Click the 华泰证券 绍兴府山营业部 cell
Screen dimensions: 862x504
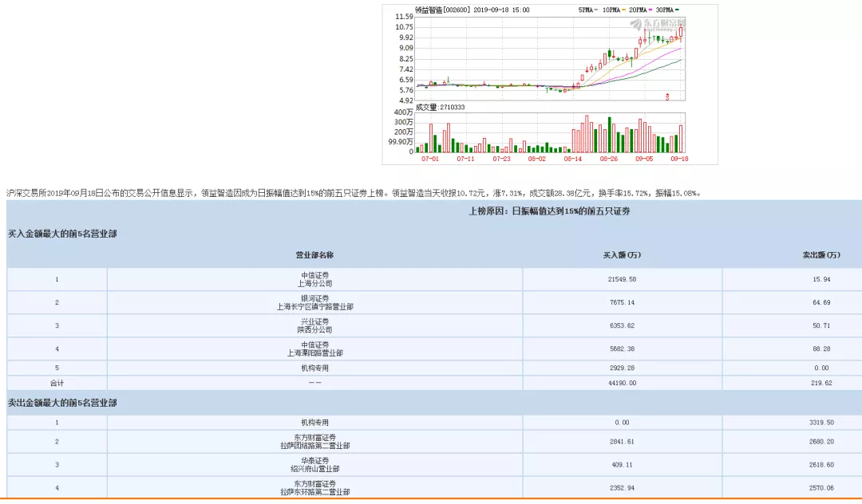(x=314, y=465)
